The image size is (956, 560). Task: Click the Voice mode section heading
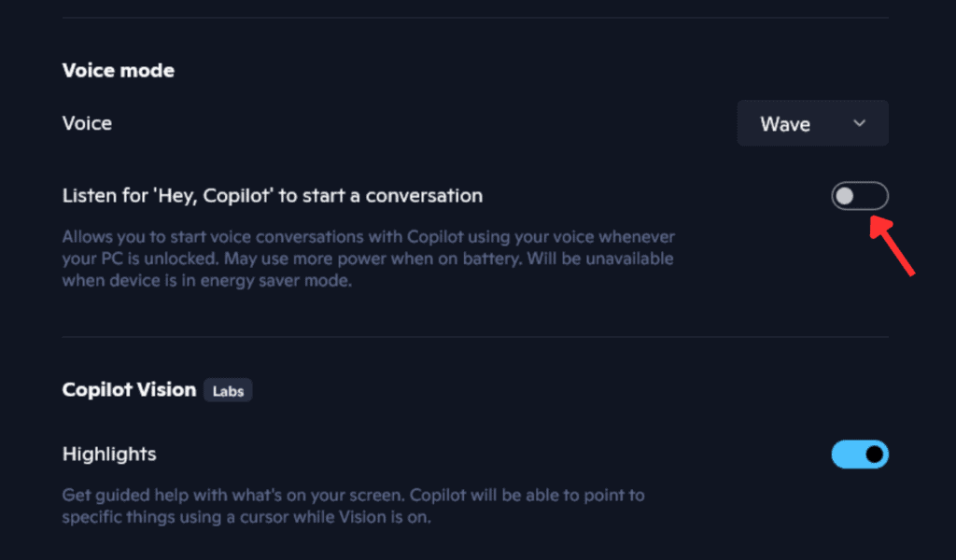(118, 70)
